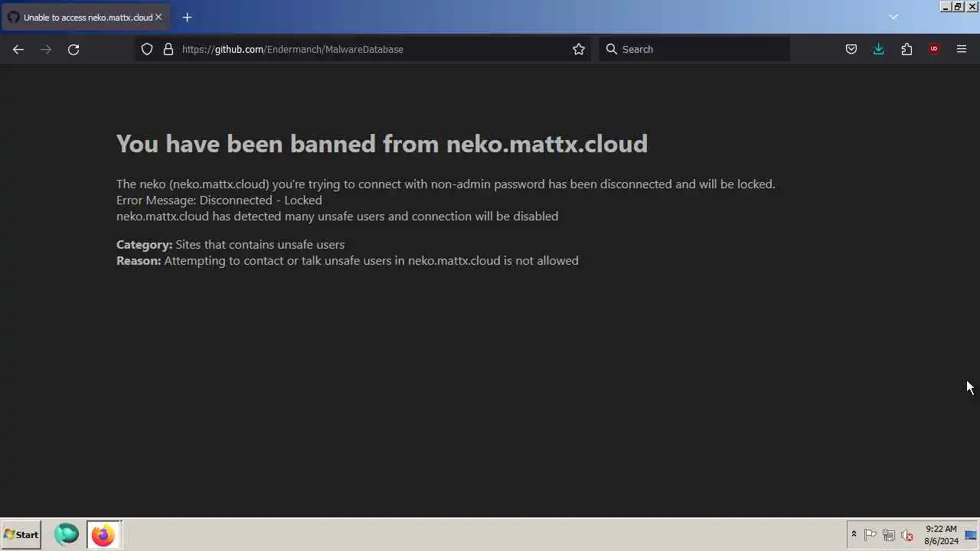The image size is (980, 551).
Task: Open the Windows Start menu
Action: tap(21, 535)
